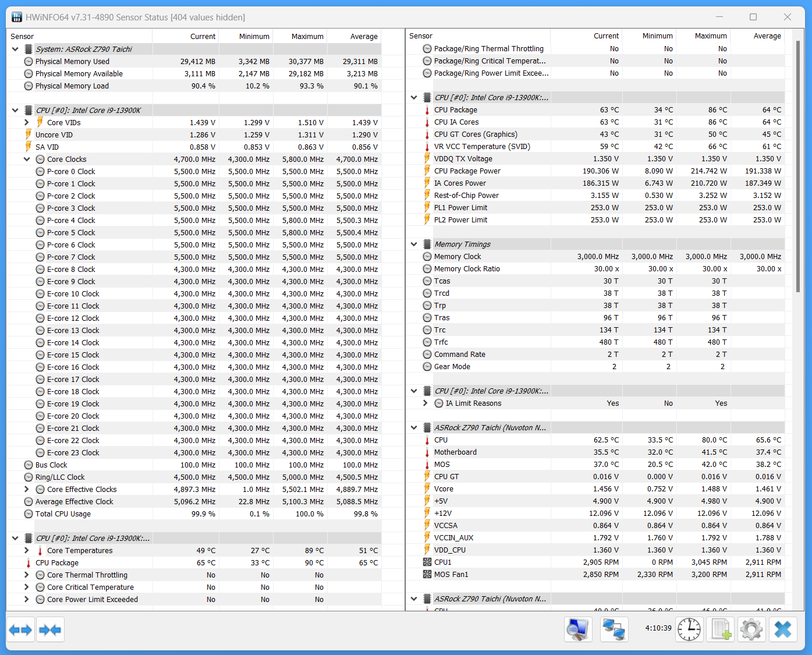
Task: Open sensor settings gear icon
Action: (751, 629)
